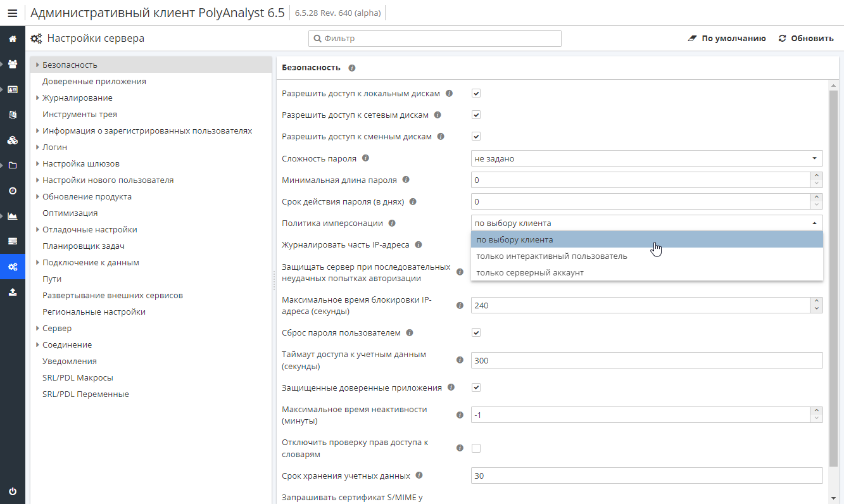
Task: Open the ID card sidebar icon
Action: pos(13,89)
